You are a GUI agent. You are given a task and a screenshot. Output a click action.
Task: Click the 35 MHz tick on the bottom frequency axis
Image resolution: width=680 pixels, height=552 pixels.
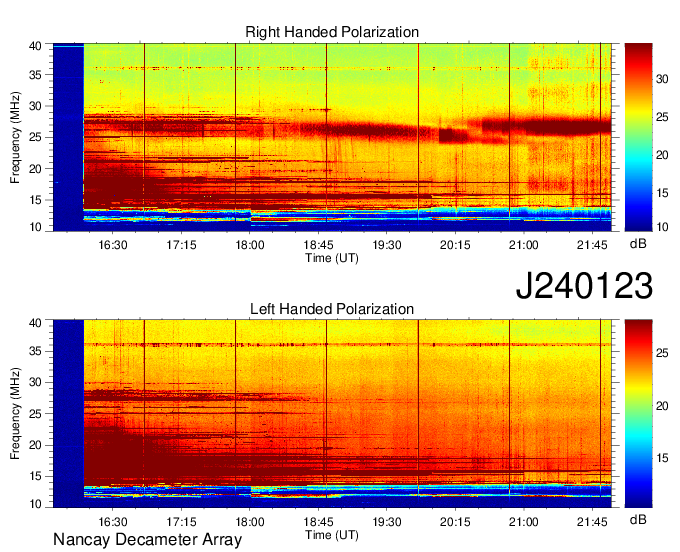[x=36, y=351]
